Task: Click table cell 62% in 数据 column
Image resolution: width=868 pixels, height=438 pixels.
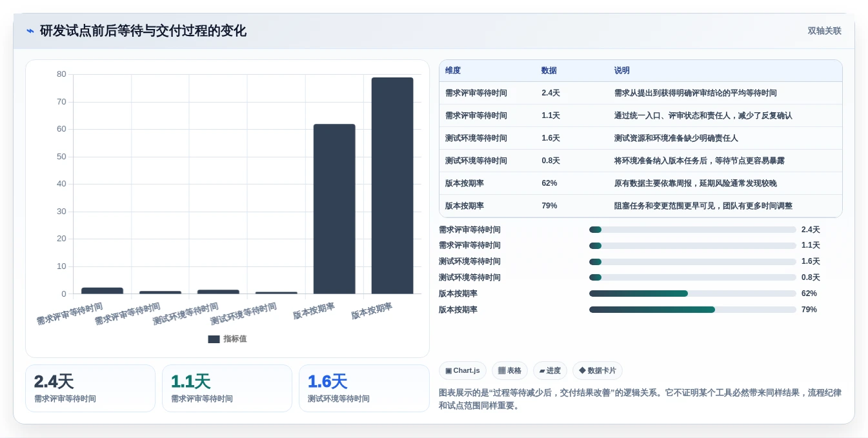Action: pos(549,183)
